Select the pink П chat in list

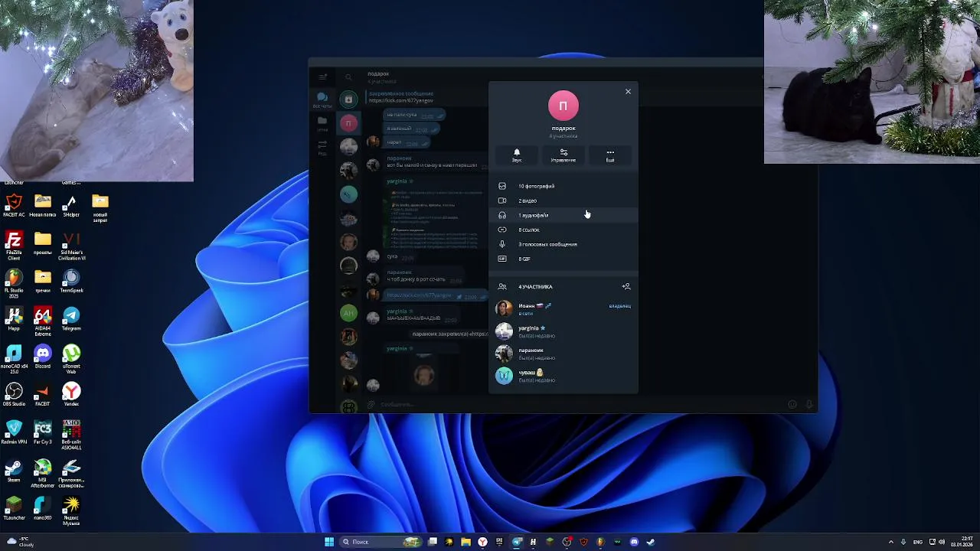(348, 123)
